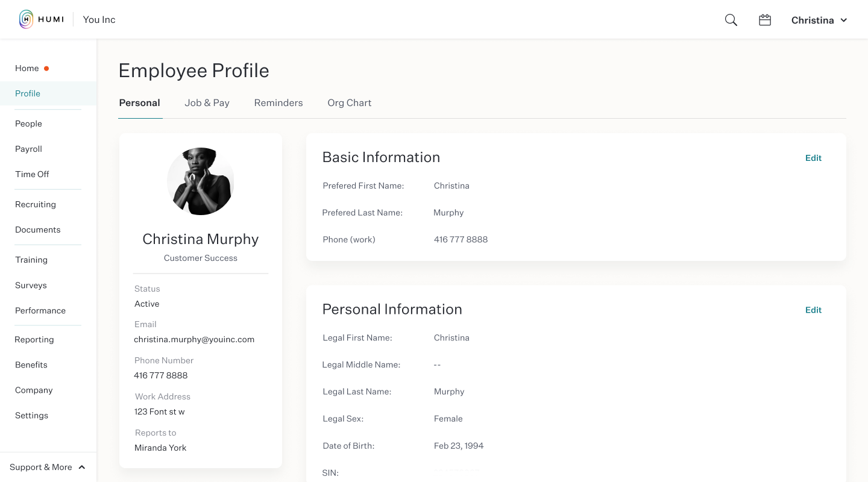Open Time Off in sidebar
The width and height of the screenshot is (868, 482).
(32, 174)
